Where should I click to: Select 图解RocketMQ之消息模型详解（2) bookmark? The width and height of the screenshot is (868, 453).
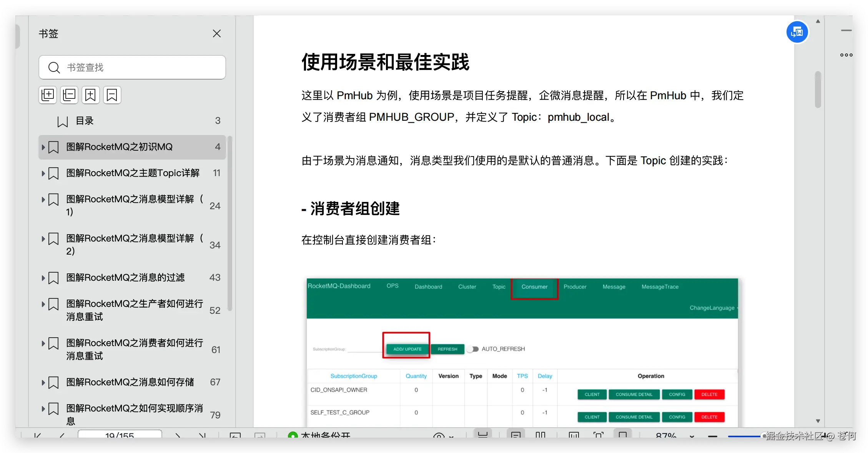pos(135,245)
